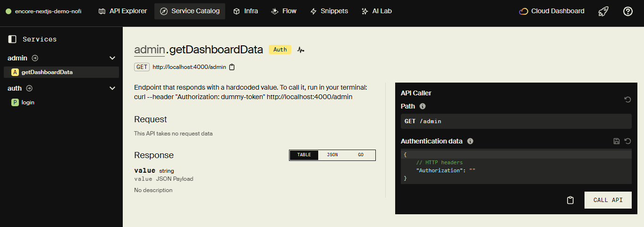Select TABLE response view
Screen dimensions: 644x227
click(x=304, y=155)
